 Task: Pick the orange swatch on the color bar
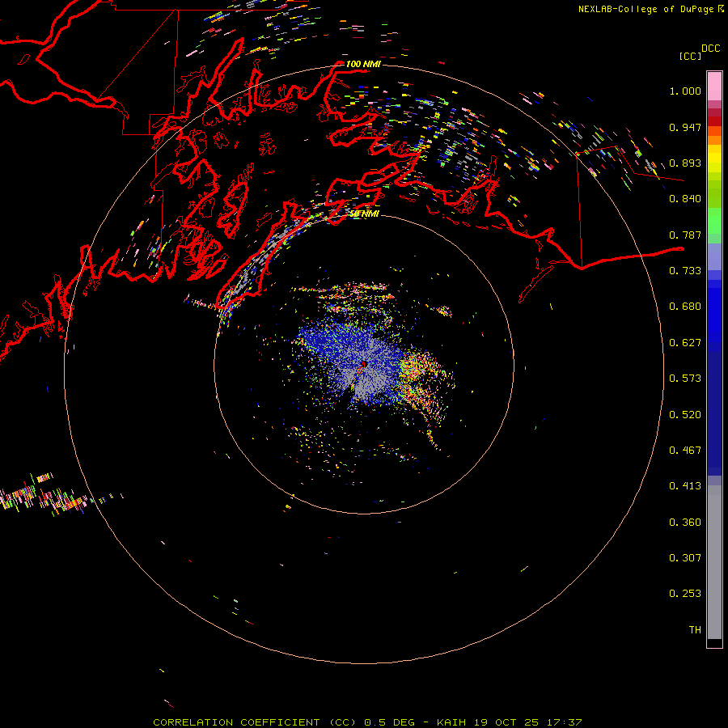tap(714, 140)
